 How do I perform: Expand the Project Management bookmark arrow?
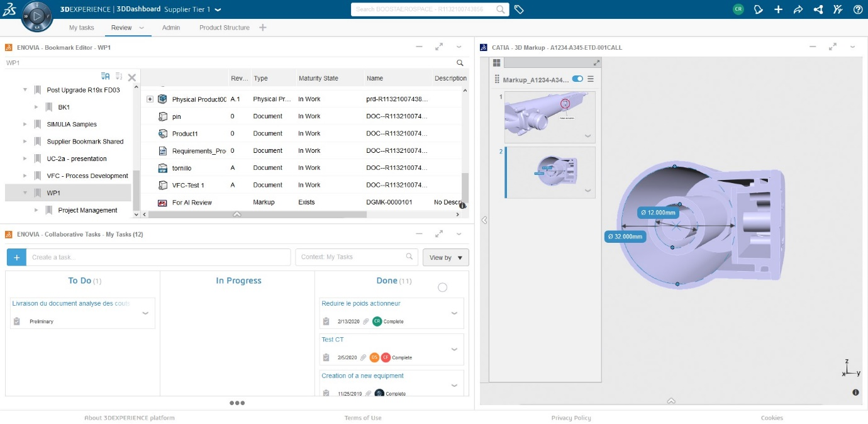pos(36,210)
